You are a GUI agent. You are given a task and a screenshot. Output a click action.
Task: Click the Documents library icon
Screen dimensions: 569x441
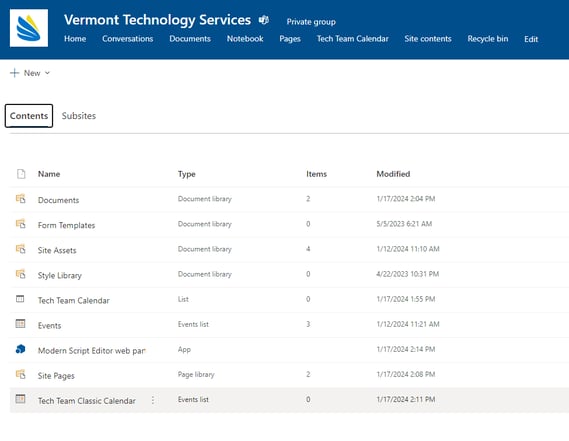point(21,199)
